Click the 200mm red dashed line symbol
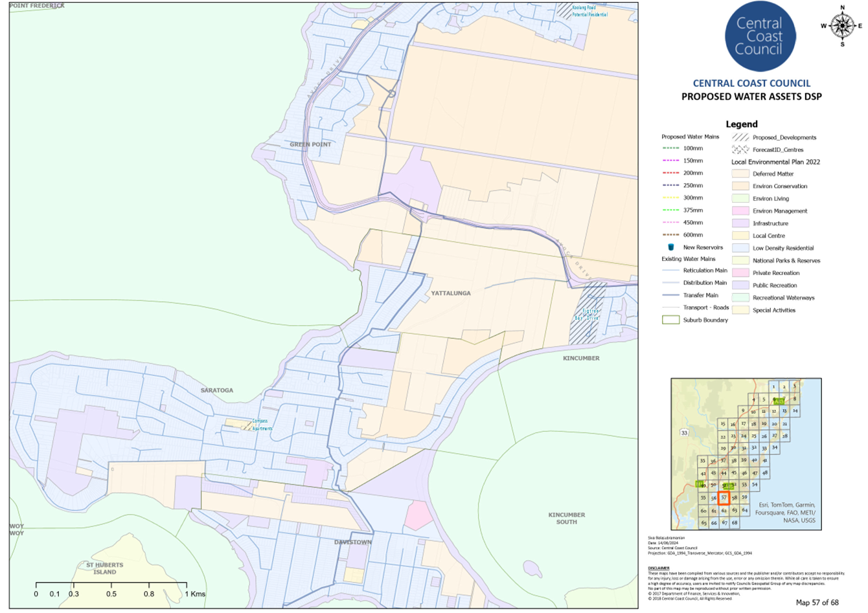The image size is (868, 613). coord(670,173)
